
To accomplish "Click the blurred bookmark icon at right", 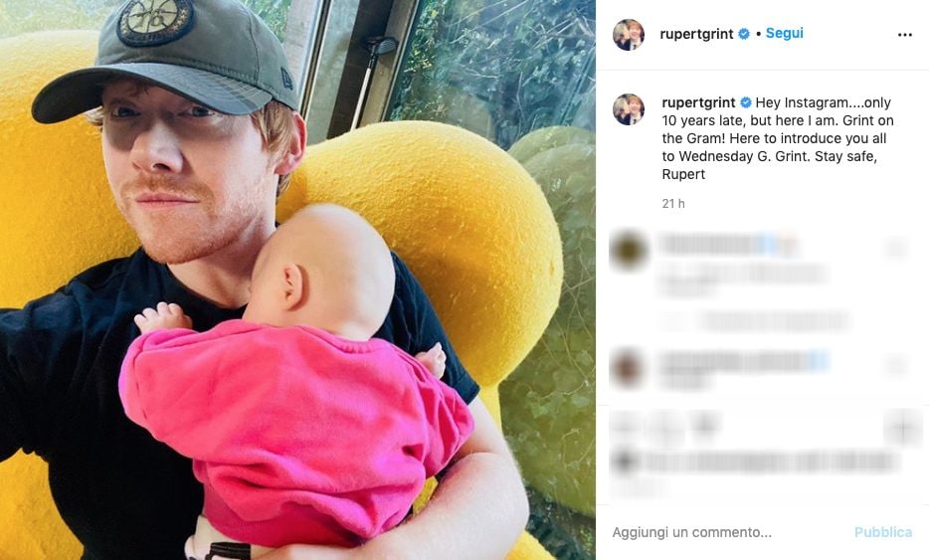I will (902, 427).
